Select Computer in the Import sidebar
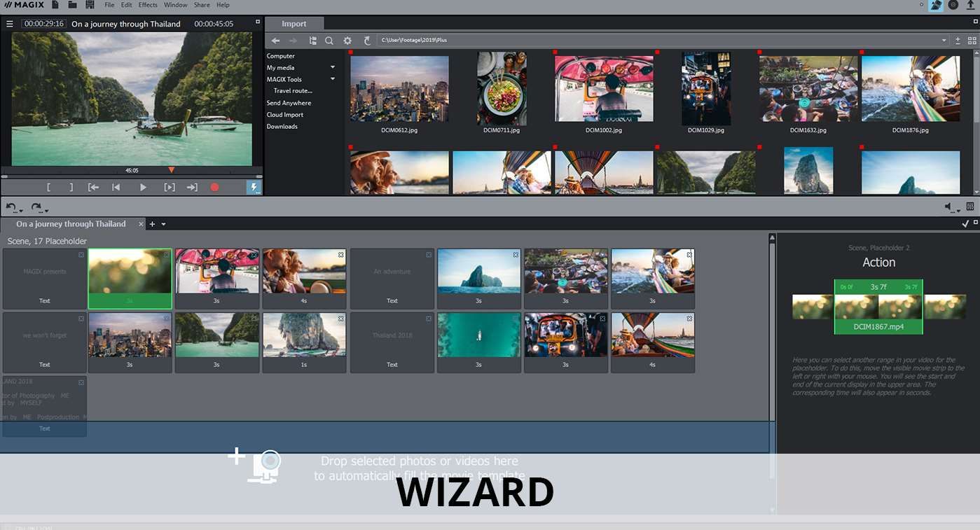 (281, 56)
